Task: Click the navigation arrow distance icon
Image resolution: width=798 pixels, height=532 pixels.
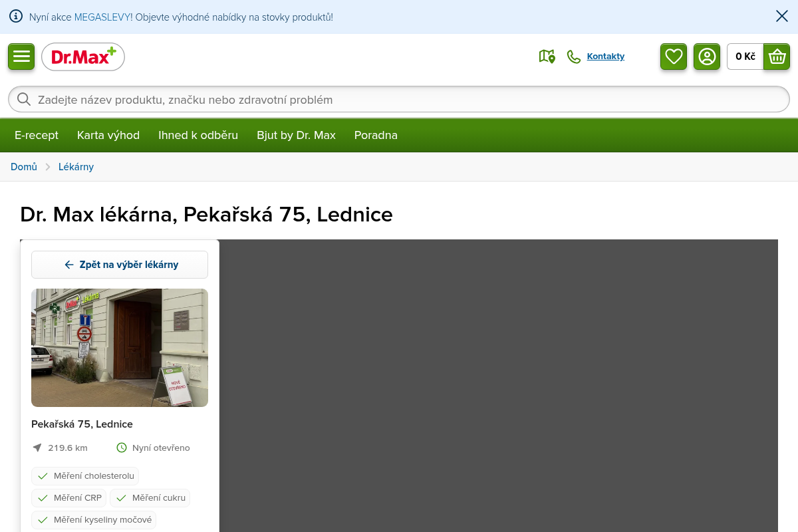Action: 37,448
